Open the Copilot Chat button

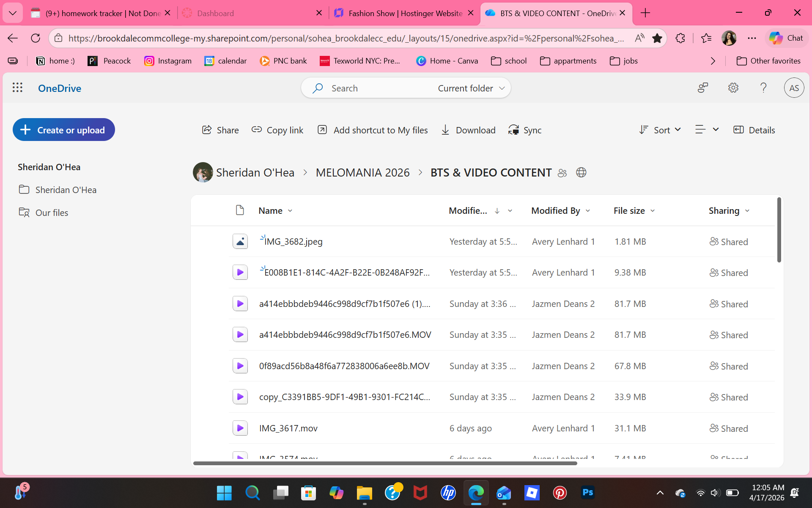(786, 38)
